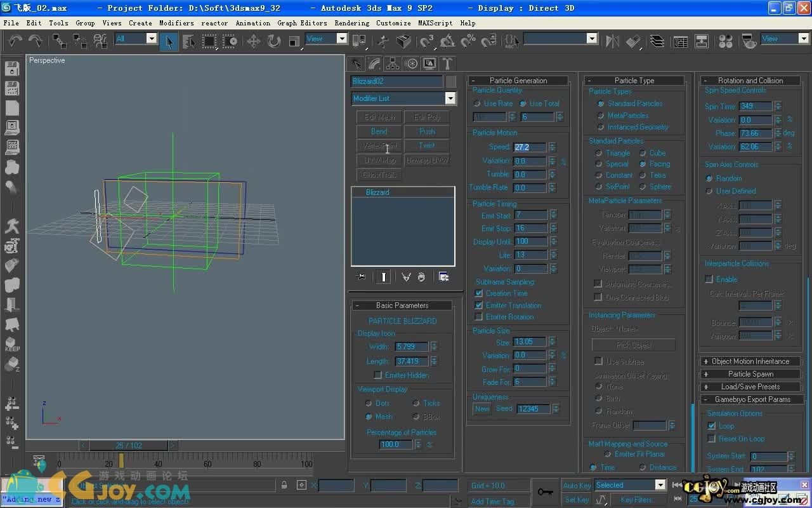The width and height of the screenshot is (812, 508).
Task: Expand the Particle Spawn rollout
Action: tap(751, 374)
